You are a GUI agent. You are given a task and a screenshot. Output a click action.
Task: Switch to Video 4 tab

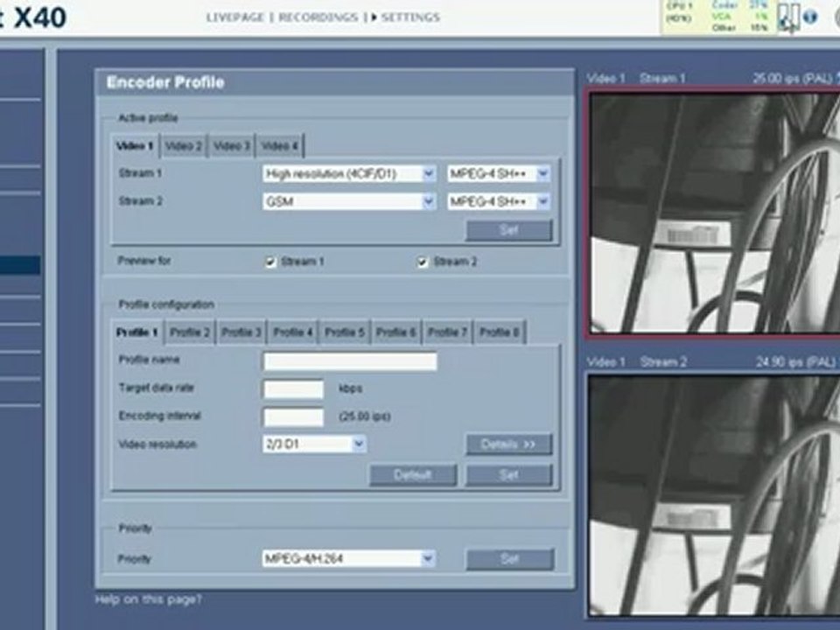pyautogui.click(x=280, y=146)
